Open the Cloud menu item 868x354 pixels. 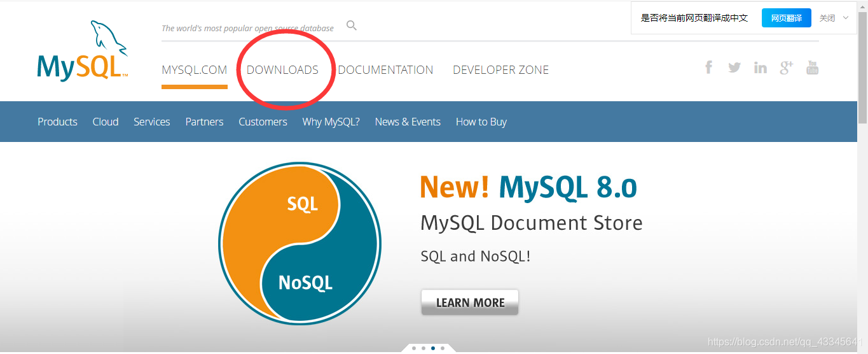click(106, 122)
